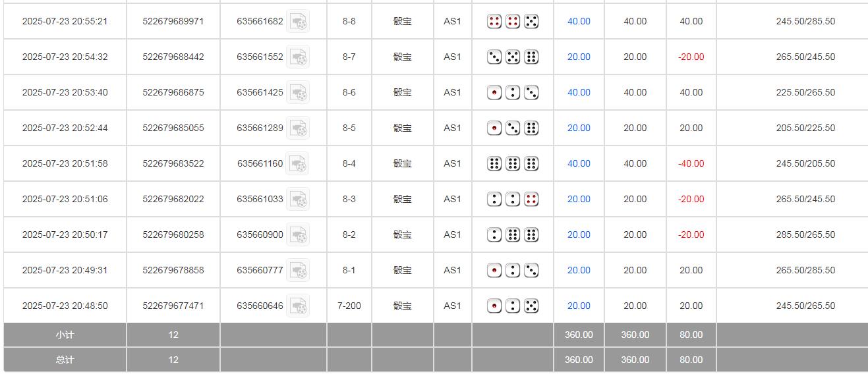868x382 pixels.
Task: Select blue 20.00 amount in row 7-200
Action: [579, 306]
